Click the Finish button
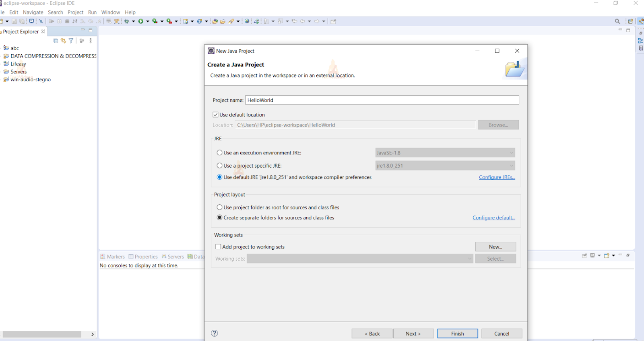Viewport: 644px width, 341px height. pos(458,333)
